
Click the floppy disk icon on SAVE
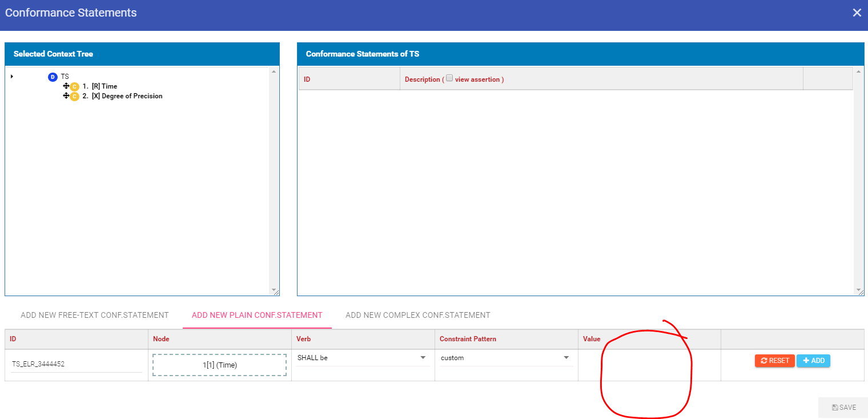(x=836, y=407)
